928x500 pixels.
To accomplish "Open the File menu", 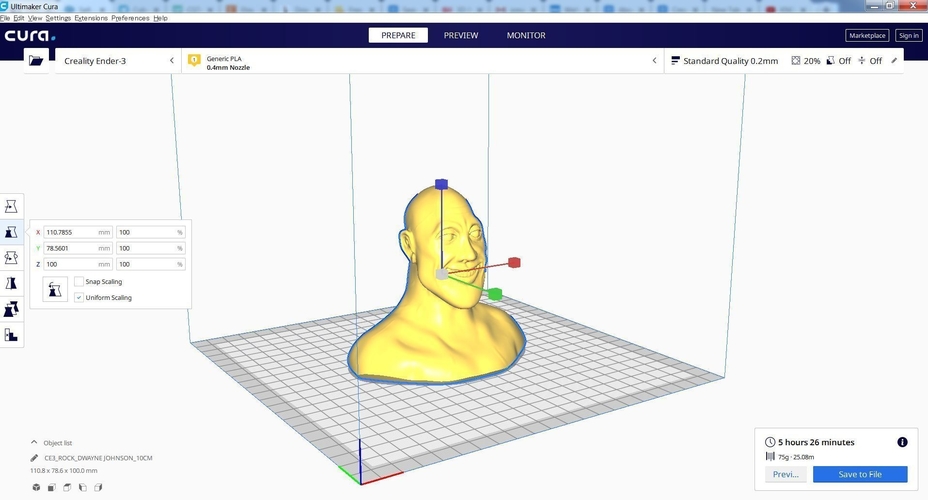I will 5,18.
